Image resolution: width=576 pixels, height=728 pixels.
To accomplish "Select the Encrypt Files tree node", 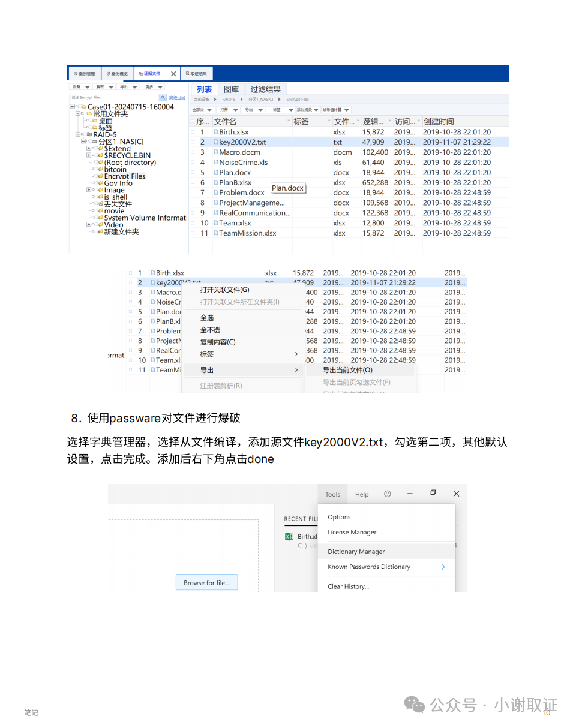I will point(125,177).
